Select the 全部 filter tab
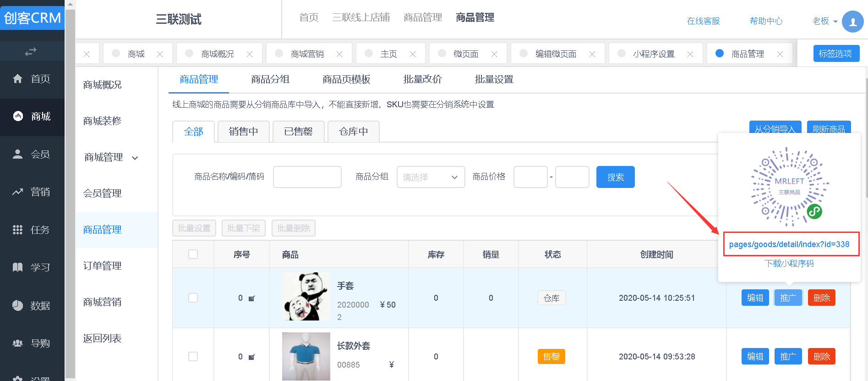Screen dimensions: 868x381 tap(193, 132)
